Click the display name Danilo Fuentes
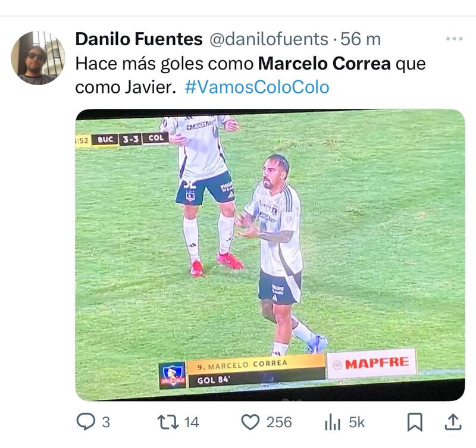This screenshot has width=476, height=448. coord(139,39)
